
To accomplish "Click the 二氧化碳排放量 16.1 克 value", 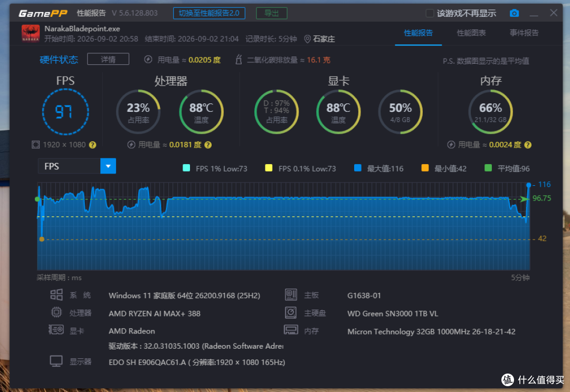I will tap(318, 60).
